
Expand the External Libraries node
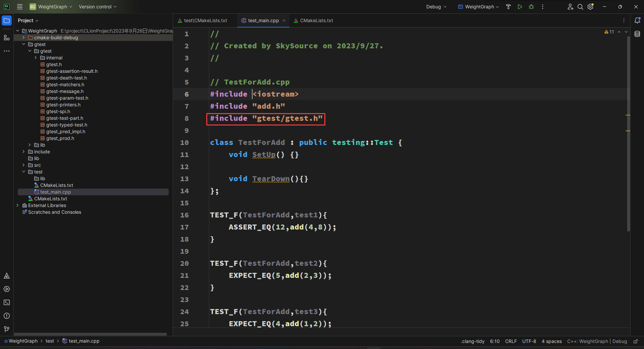18,205
